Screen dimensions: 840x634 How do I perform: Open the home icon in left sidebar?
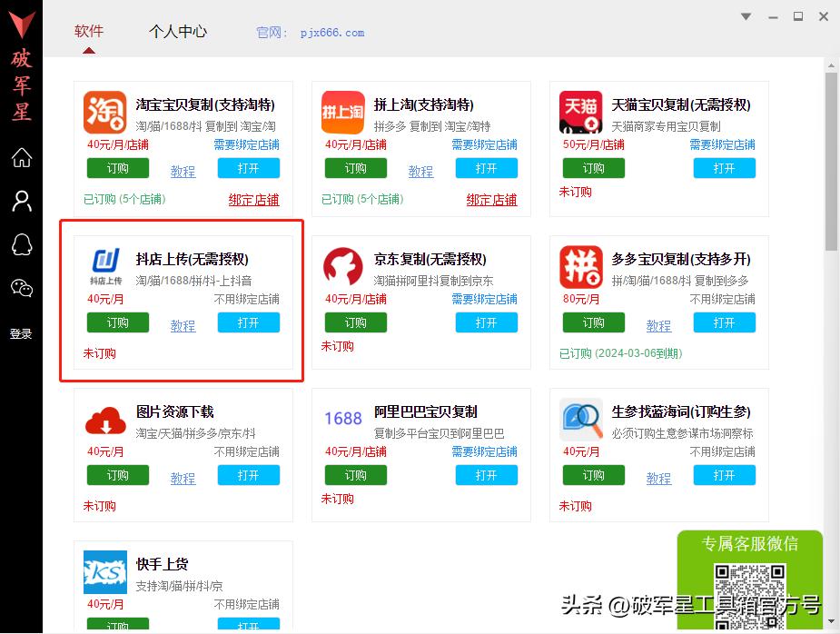click(x=20, y=159)
